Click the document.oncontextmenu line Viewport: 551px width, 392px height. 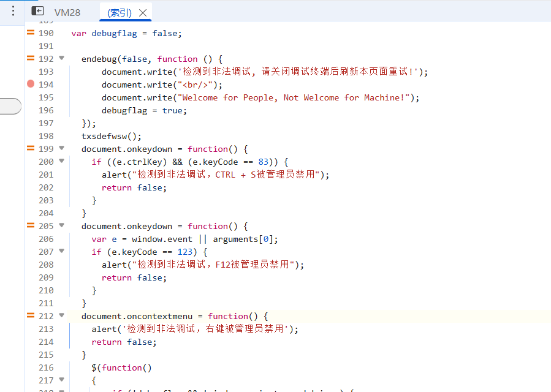tap(175, 316)
